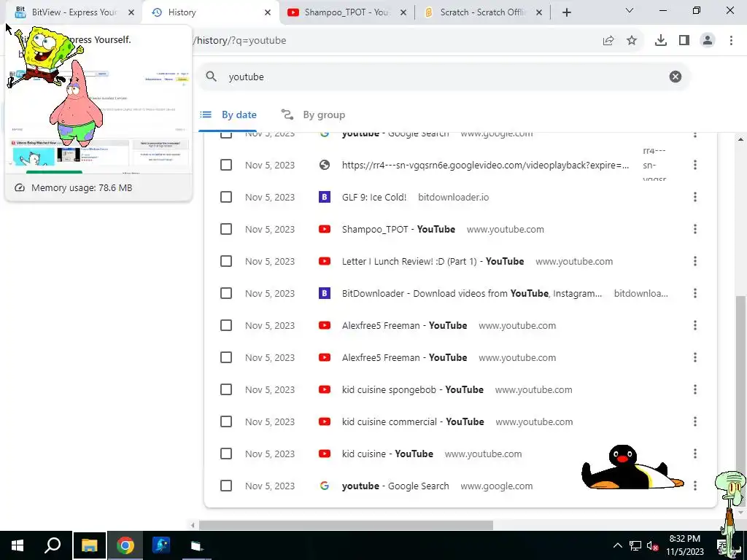Check the kid cuisine spongebob checkbox
Image resolution: width=747 pixels, height=560 pixels.
tap(226, 389)
